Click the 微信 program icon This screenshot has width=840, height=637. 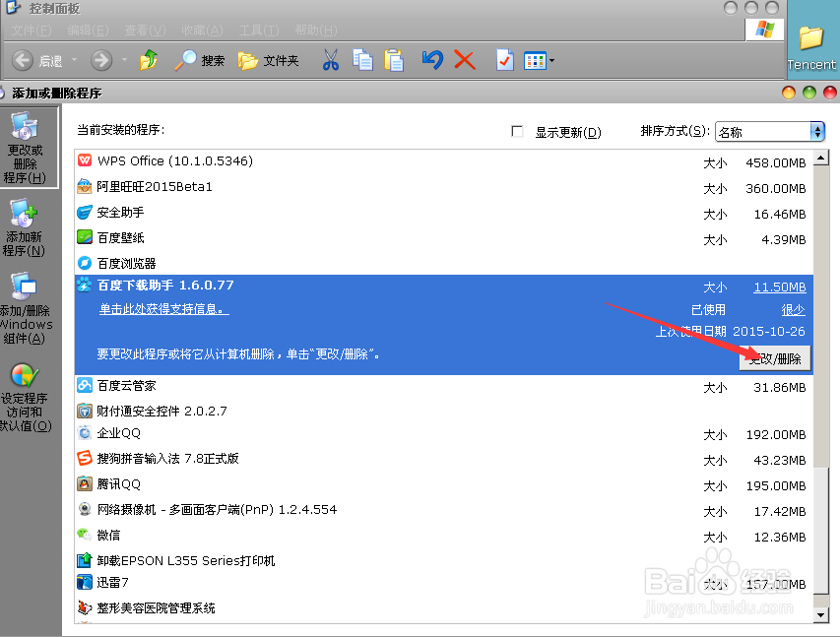click(85, 535)
